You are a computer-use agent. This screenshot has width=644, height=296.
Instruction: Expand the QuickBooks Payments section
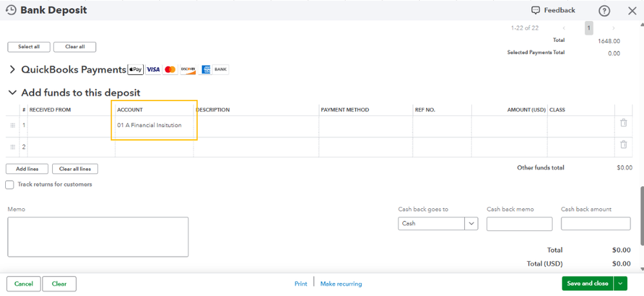[x=12, y=69]
